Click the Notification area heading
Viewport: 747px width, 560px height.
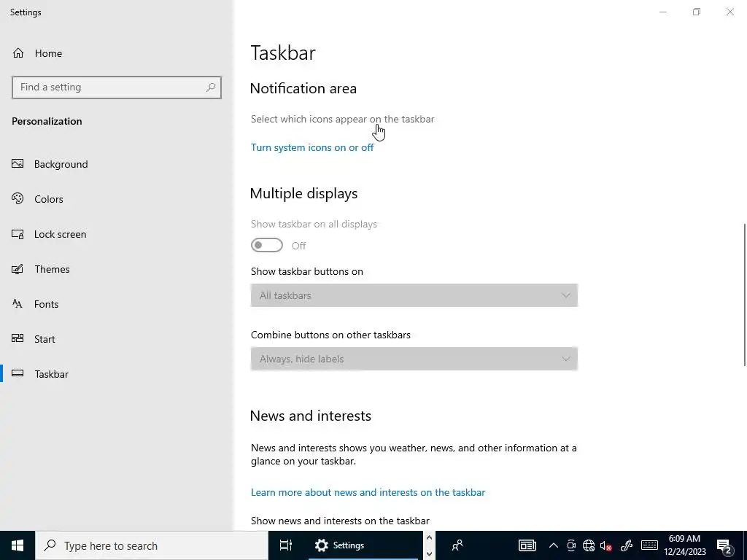pyautogui.click(x=303, y=88)
